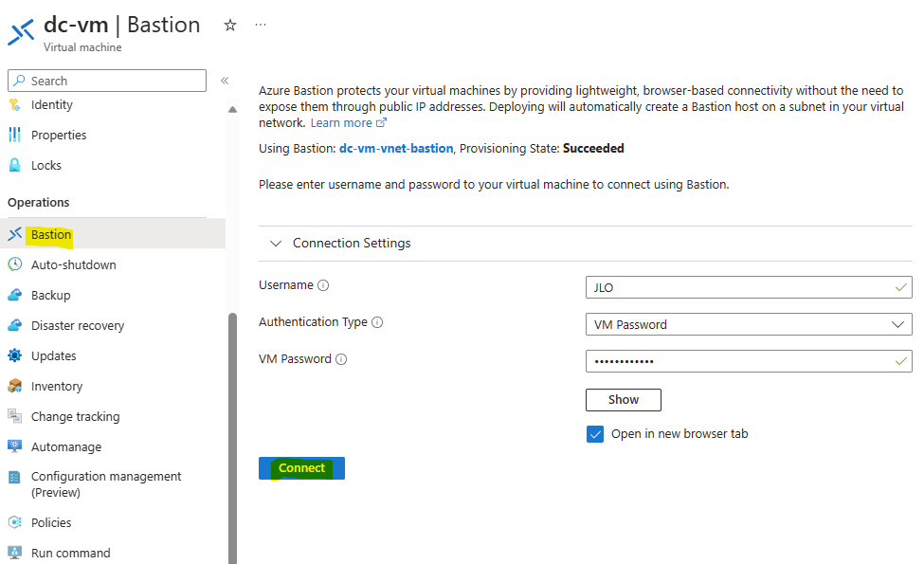Screen dimensions: 924x564
Task: Click the Disaster recovery cloud icon
Action: (x=15, y=325)
